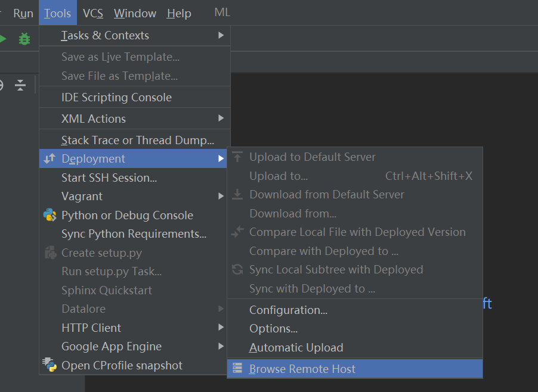
Task: Click the Deployment transfer arrows icon
Action: [50, 158]
